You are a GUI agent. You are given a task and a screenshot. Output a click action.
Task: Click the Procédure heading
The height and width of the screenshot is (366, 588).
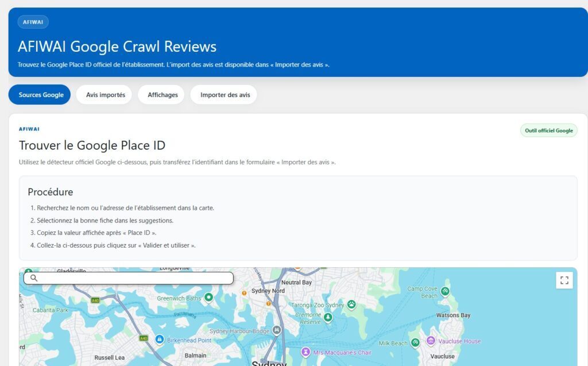pos(51,192)
